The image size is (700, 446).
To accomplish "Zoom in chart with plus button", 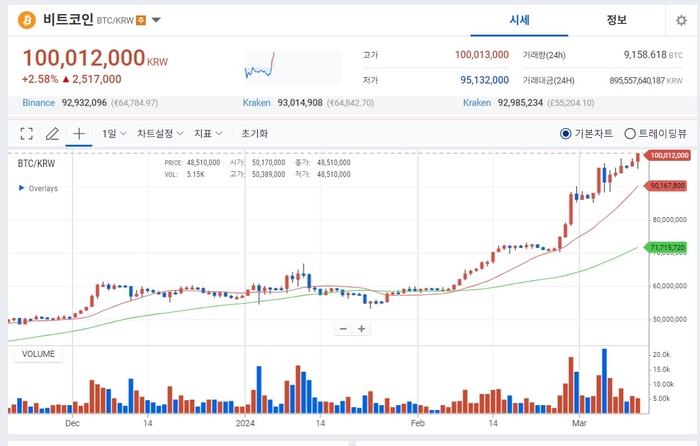I will point(362,329).
